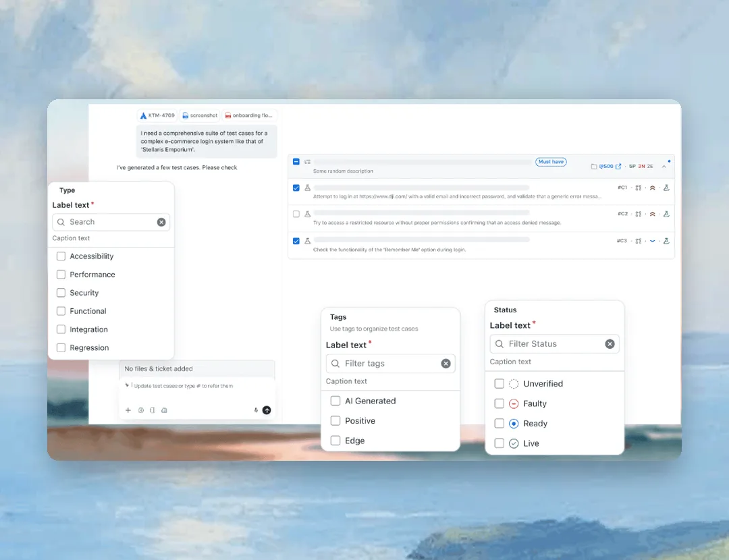Open high priority dropdown on #C1 row
The image size is (729, 560).
click(652, 188)
